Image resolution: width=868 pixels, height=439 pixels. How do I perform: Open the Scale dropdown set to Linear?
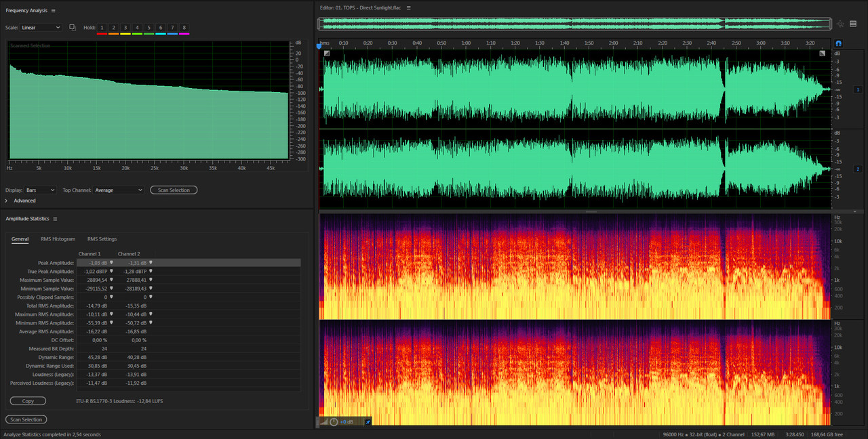(41, 27)
